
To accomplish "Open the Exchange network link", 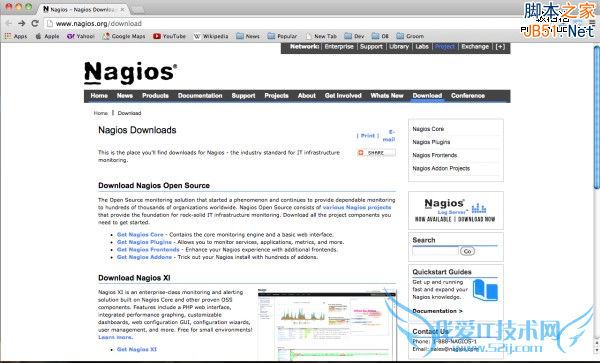I will [x=475, y=47].
